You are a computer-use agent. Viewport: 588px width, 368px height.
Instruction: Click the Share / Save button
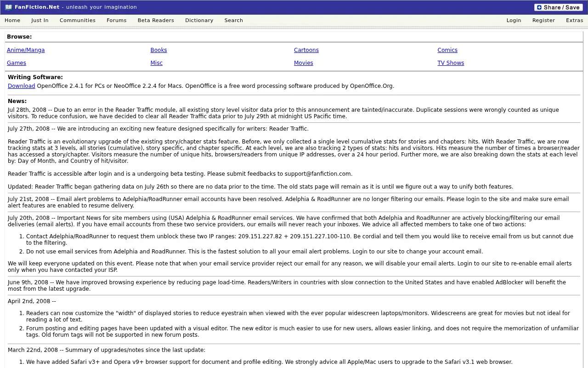coord(558,7)
